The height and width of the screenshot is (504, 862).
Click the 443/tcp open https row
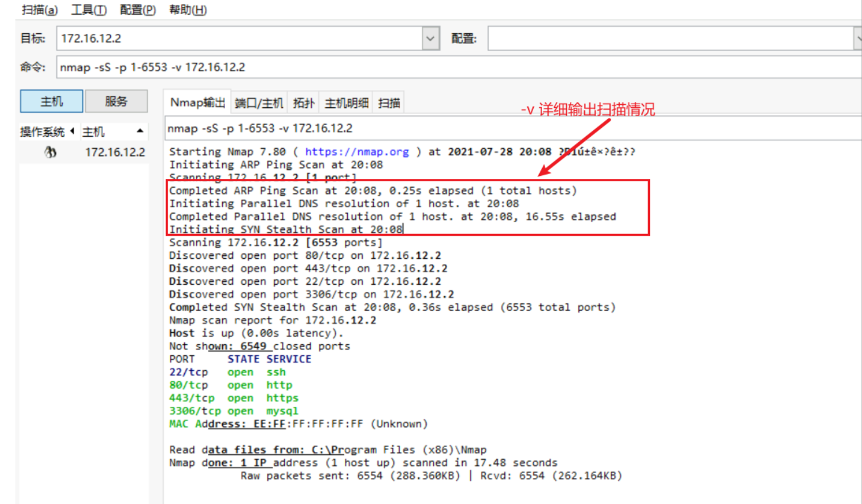234,399
